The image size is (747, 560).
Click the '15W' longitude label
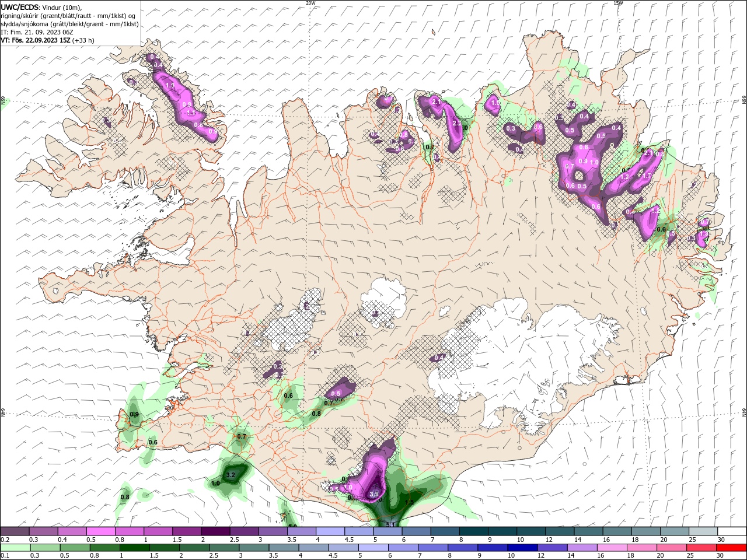point(618,3)
